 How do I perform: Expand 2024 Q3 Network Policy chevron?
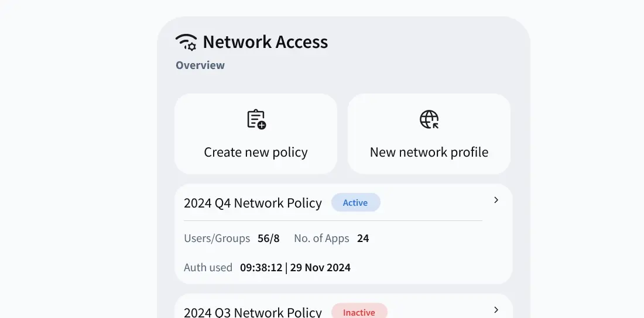point(496,310)
